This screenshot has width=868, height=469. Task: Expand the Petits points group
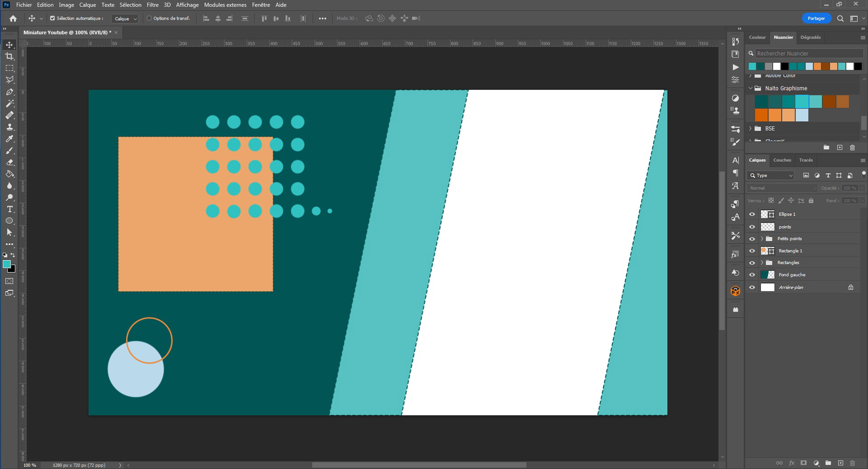point(762,239)
